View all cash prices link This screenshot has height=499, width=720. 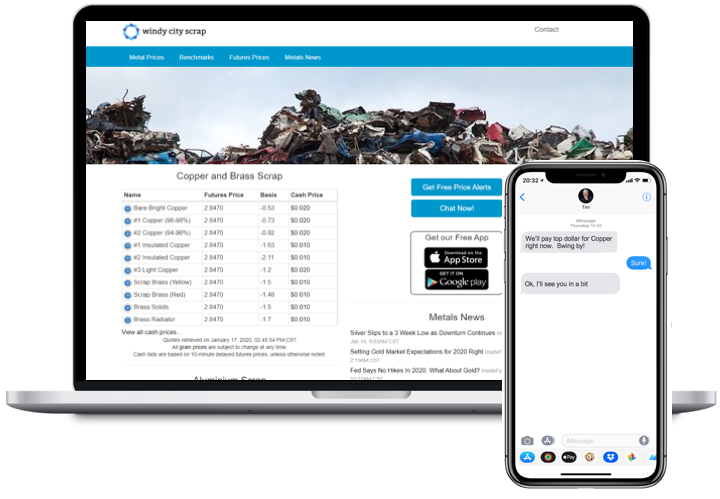click(151, 332)
